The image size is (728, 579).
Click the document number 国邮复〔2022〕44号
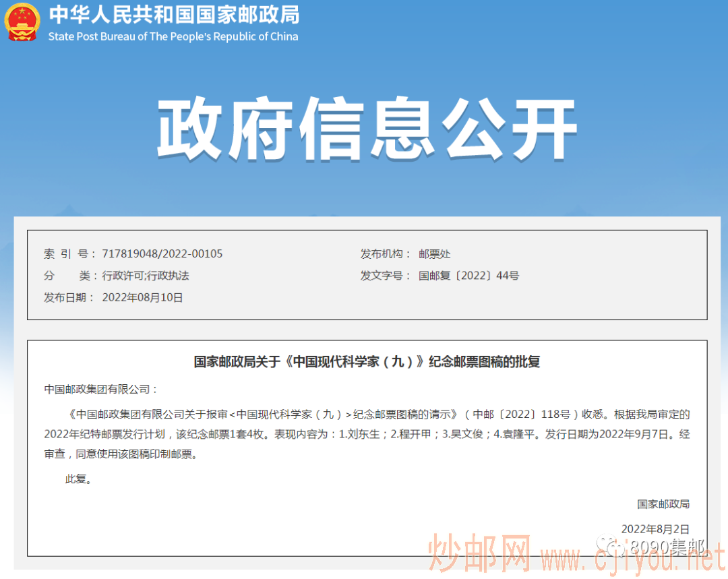[x=468, y=276]
